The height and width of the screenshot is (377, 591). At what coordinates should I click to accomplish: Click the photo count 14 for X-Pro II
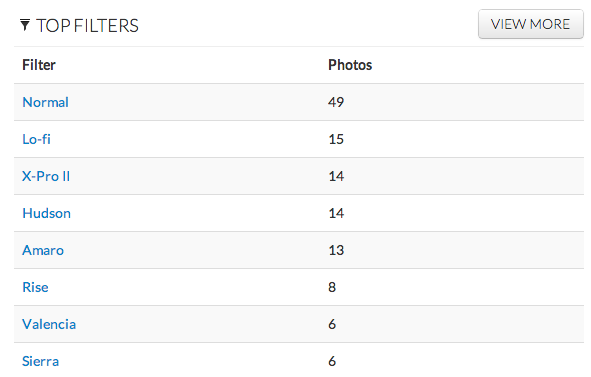(x=336, y=176)
